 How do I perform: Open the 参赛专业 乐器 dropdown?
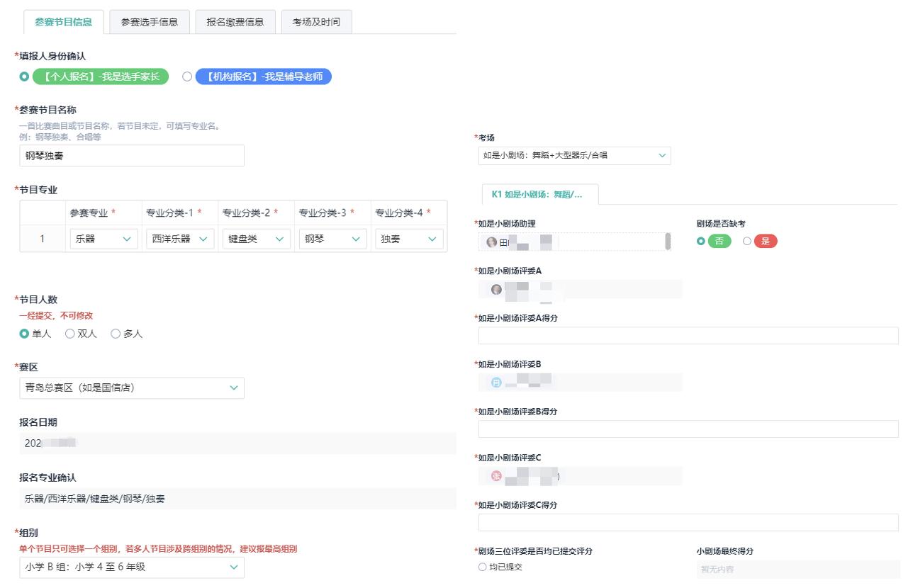coord(103,239)
